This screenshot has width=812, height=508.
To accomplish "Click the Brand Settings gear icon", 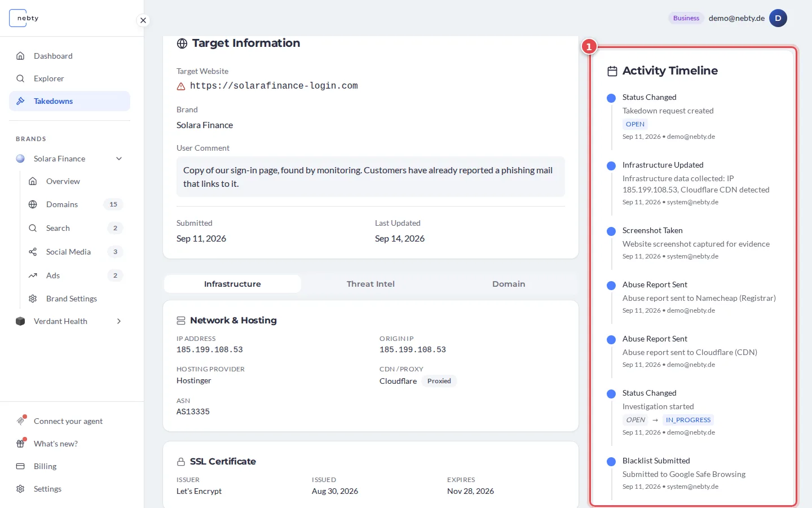I will pyautogui.click(x=33, y=299).
